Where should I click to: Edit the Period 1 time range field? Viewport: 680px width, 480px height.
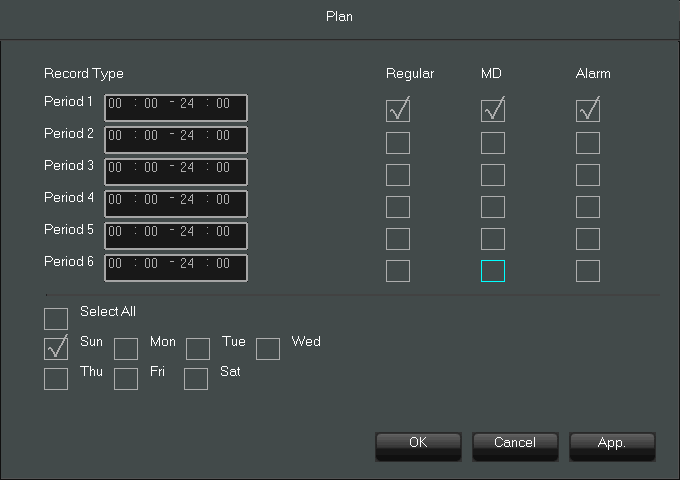176,108
